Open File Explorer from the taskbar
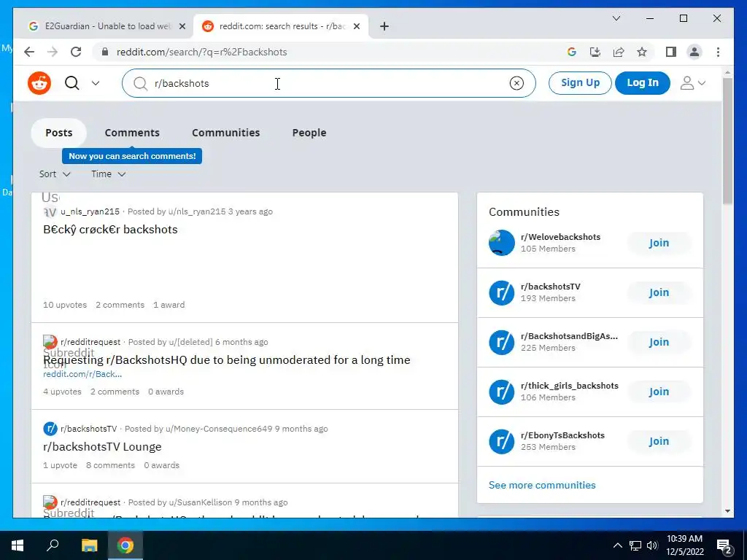 pyautogui.click(x=89, y=545)
